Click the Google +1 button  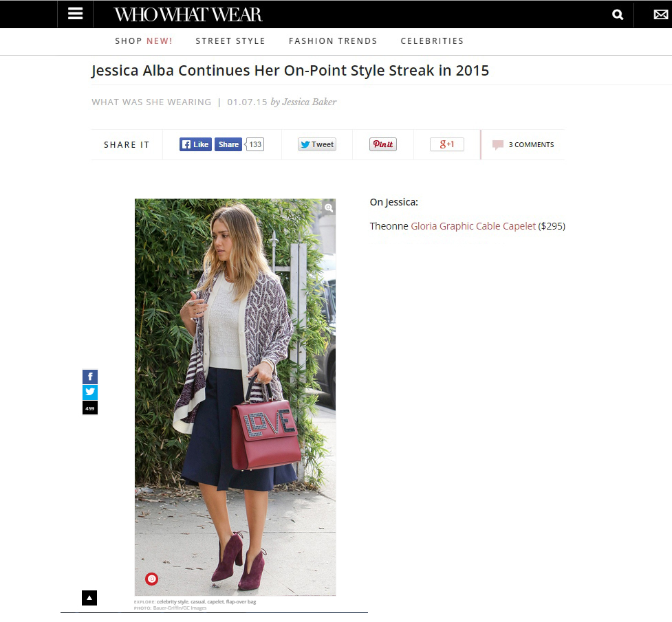tap(447, 144)
